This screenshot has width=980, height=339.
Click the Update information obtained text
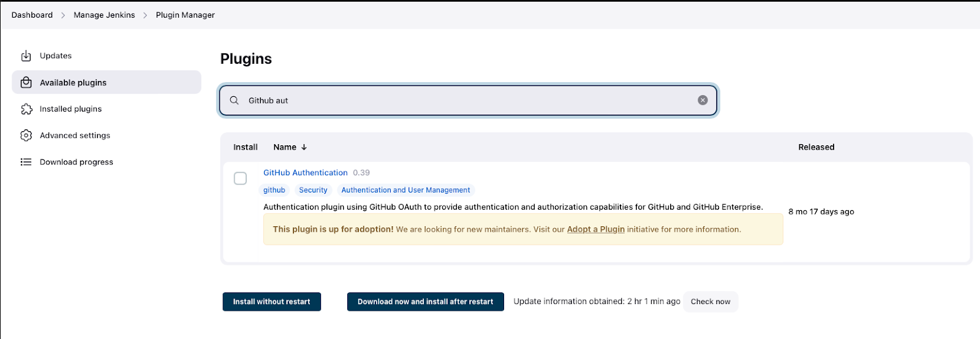pos(597,302)
